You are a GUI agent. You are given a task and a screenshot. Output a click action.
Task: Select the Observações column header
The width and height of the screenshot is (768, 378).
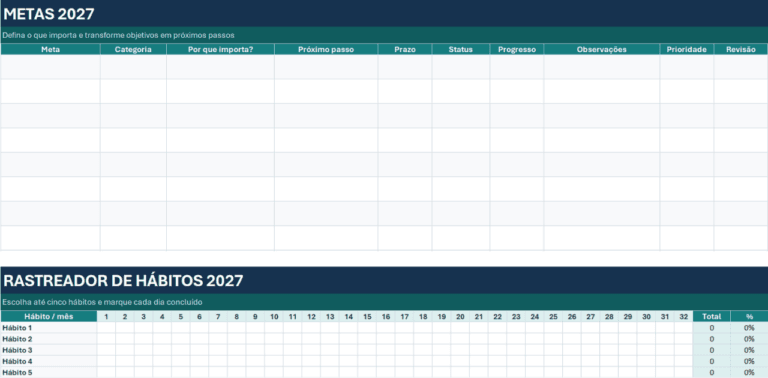point(601,49)
